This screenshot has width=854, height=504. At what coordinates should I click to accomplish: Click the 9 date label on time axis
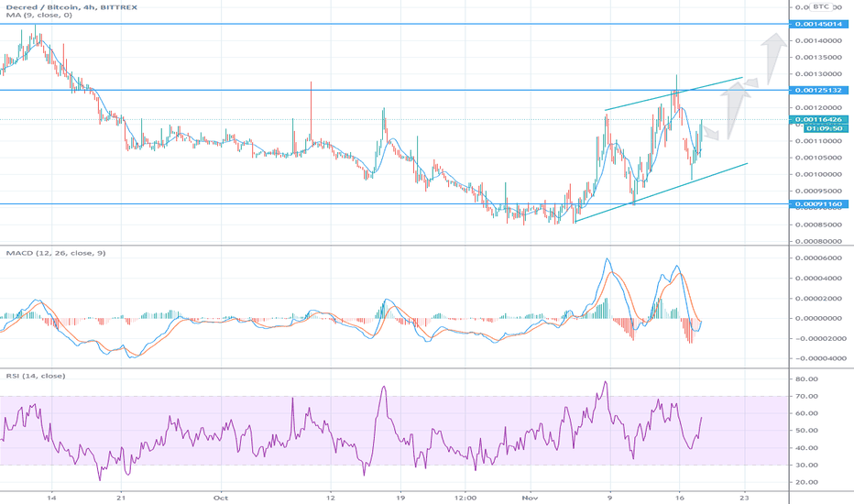coord(610,498)
